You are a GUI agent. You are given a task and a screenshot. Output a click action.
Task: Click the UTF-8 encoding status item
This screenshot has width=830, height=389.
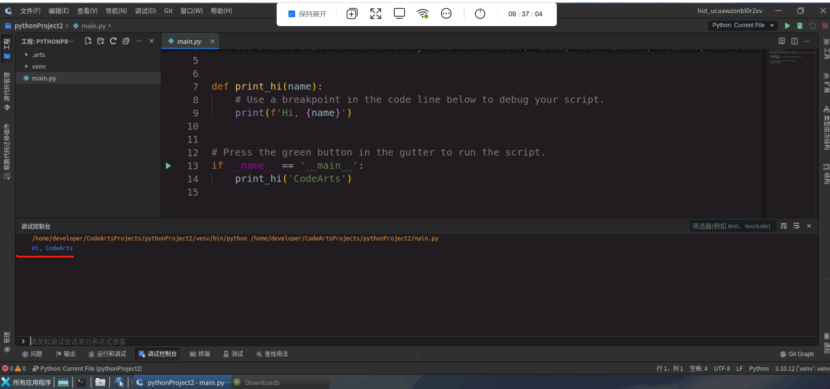[x=721, y=368]
